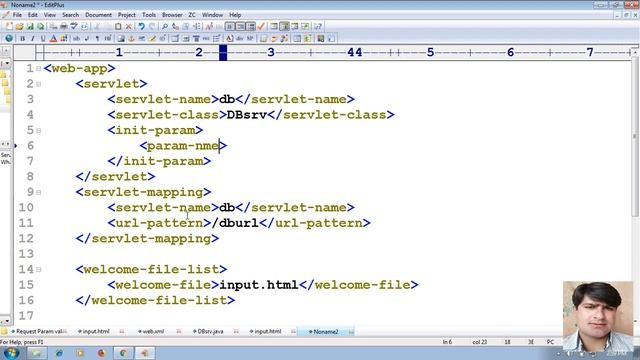Create a new document with New icon

(x=9, y=27)
